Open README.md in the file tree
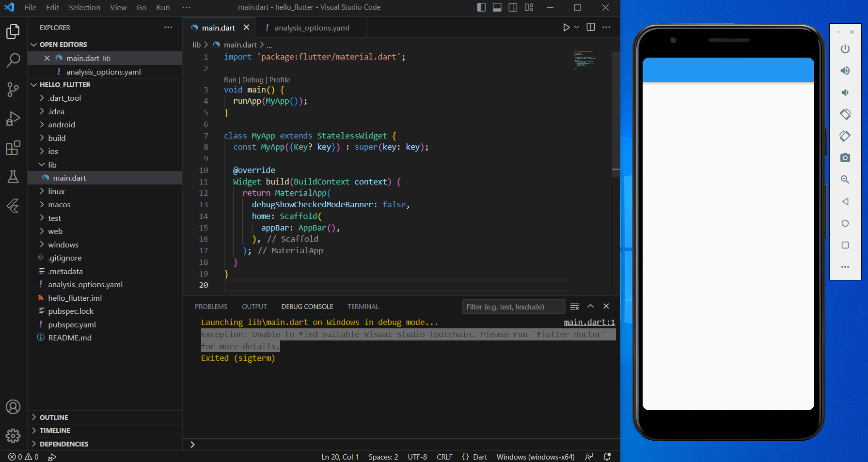Viewport: 868px width, 462px height. [x=105, y=338]
